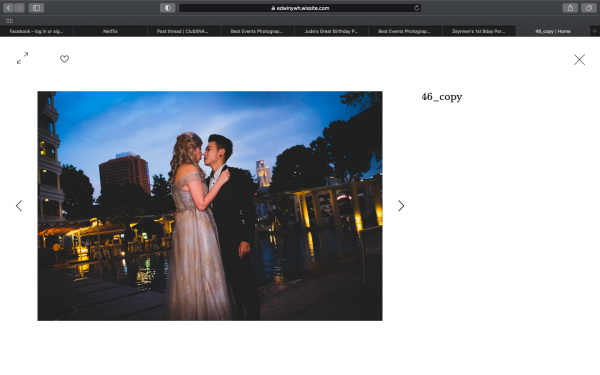The height and width of the screenshot is (375, 600).
Task: Open Best Events Photograp tab beside Zeyneen's tab
Action: point(404,31)
